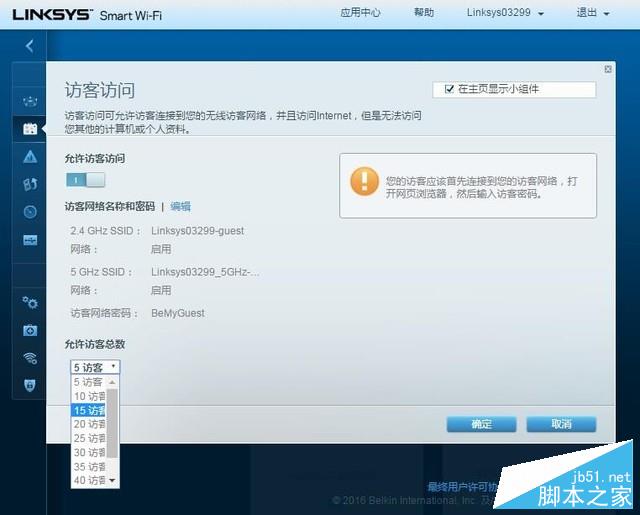Click the 确定 OK button
640x515 pixels.
coord(481,424)
